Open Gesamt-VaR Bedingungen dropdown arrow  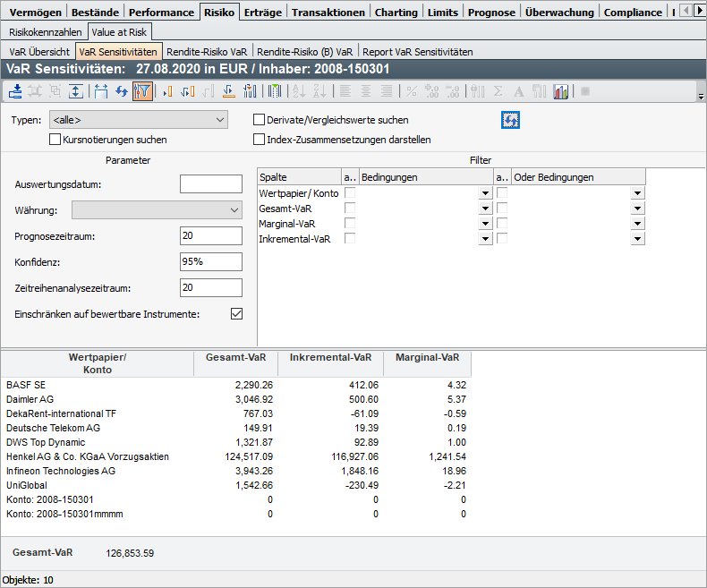coord(485,209)
